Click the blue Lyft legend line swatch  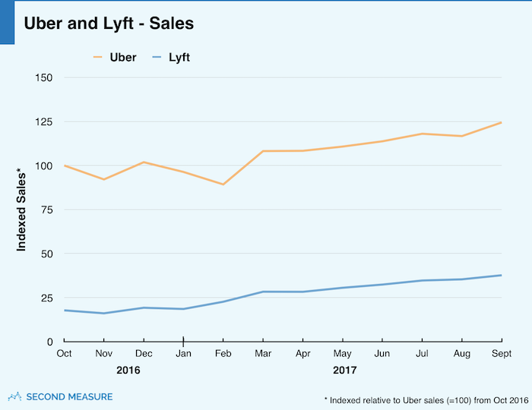click(x=157, y=57)
